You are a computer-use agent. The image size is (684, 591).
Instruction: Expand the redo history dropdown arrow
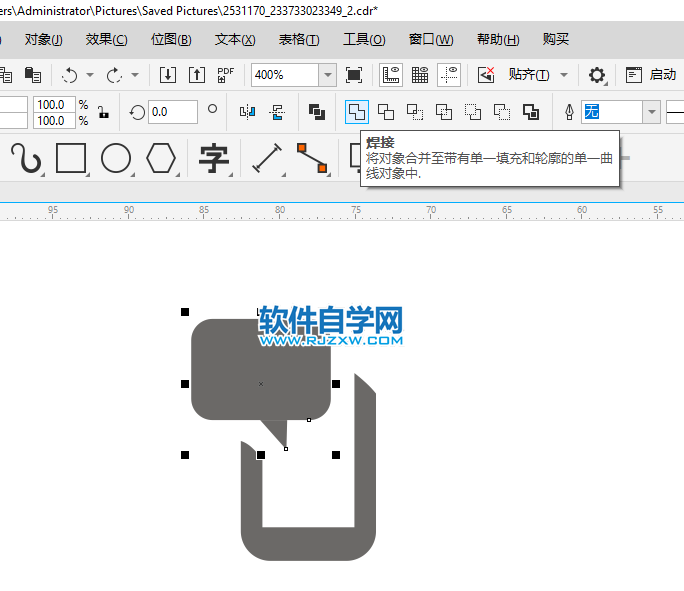tap(135, 75)
